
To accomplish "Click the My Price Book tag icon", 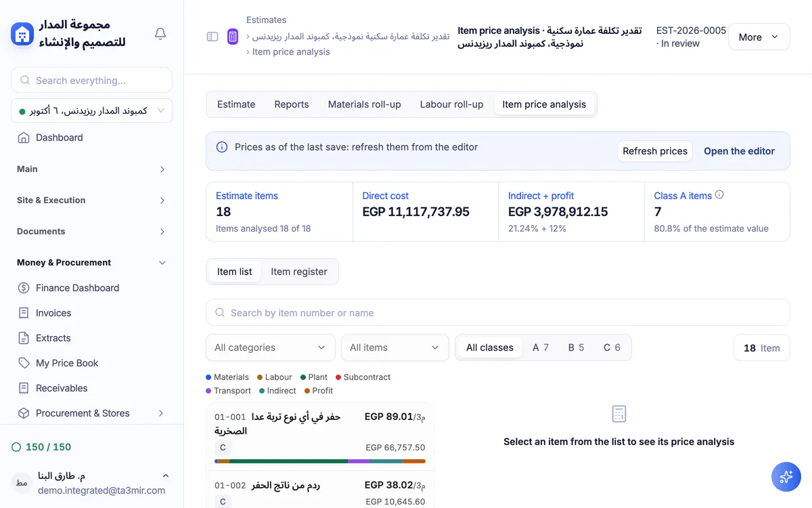I will [x=24, y=363].
